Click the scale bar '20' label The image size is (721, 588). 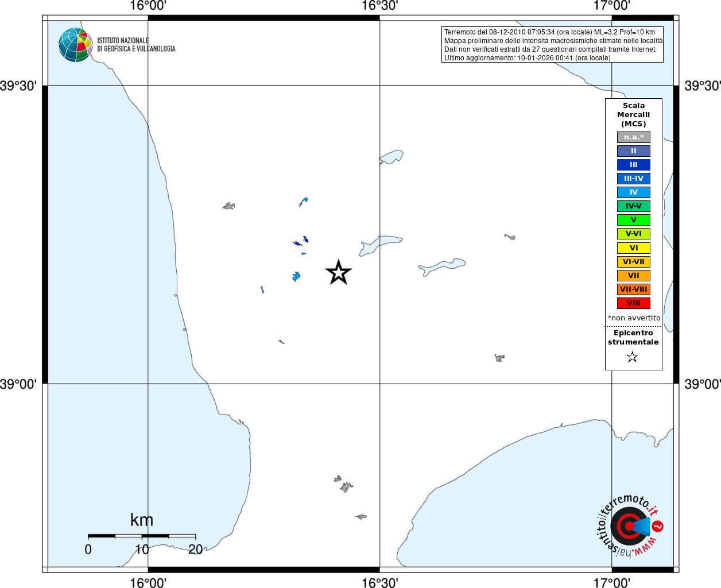[196, 550]
